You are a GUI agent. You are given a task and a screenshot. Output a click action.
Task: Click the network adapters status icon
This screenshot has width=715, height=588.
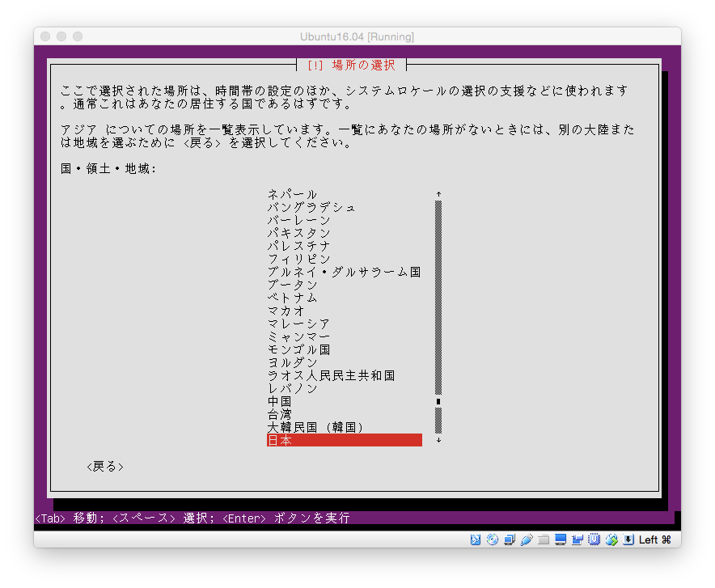(x=509, y=539)
